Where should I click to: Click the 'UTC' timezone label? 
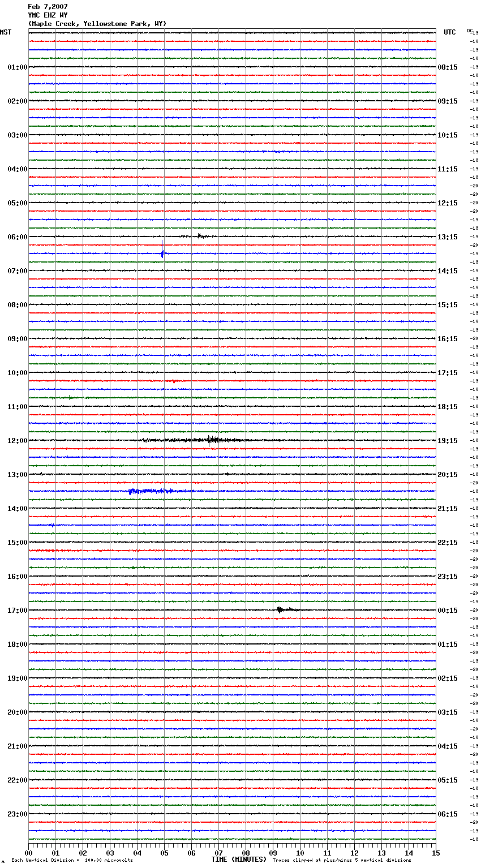(449, 32)
